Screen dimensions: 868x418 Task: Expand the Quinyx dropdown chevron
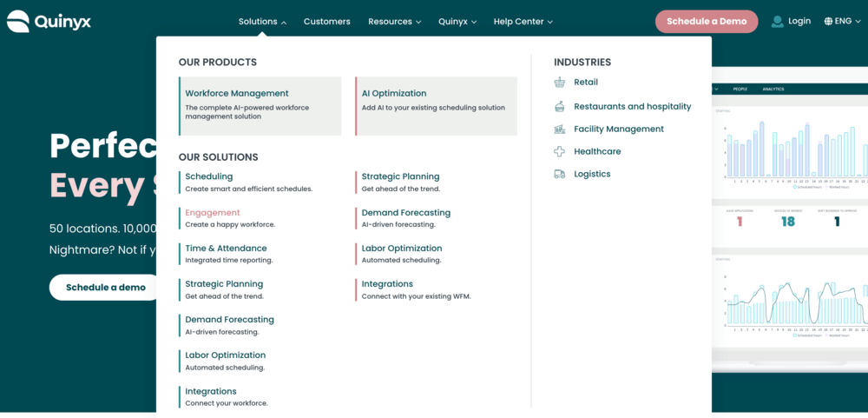click(474, 23)
